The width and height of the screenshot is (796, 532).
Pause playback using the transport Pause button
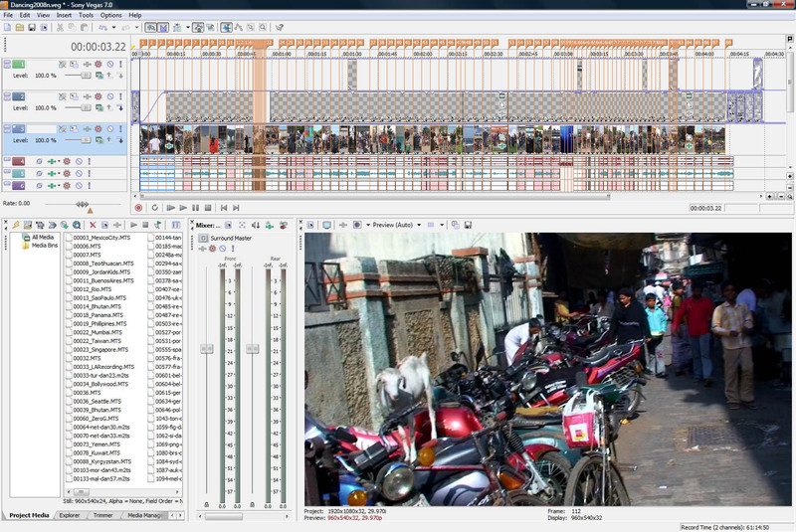point(196,207)
